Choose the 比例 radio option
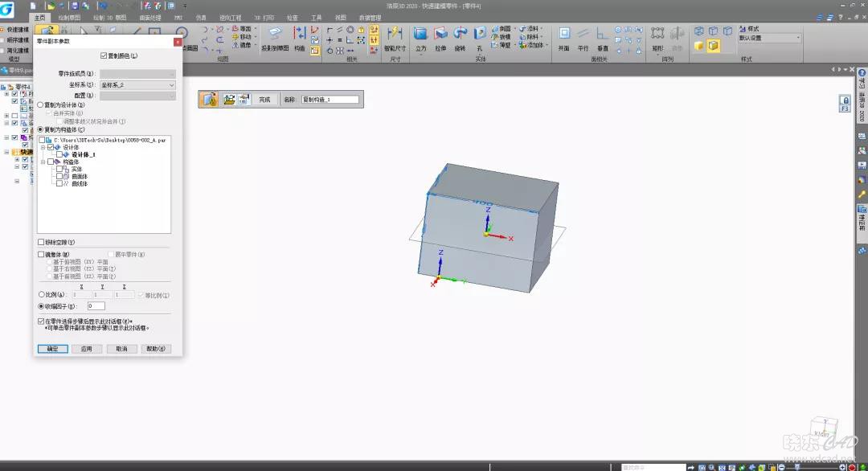Viewport: 868px width, 471px height. (42, 295)
